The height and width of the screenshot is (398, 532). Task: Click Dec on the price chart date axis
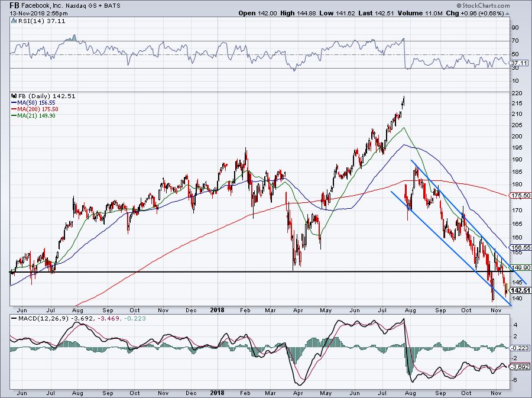point(191,310)
